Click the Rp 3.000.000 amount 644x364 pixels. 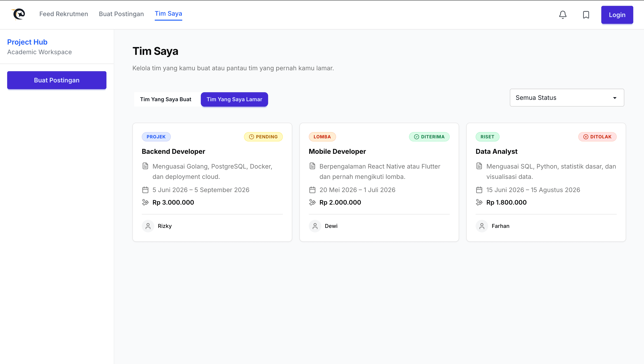tap(173, 202)
